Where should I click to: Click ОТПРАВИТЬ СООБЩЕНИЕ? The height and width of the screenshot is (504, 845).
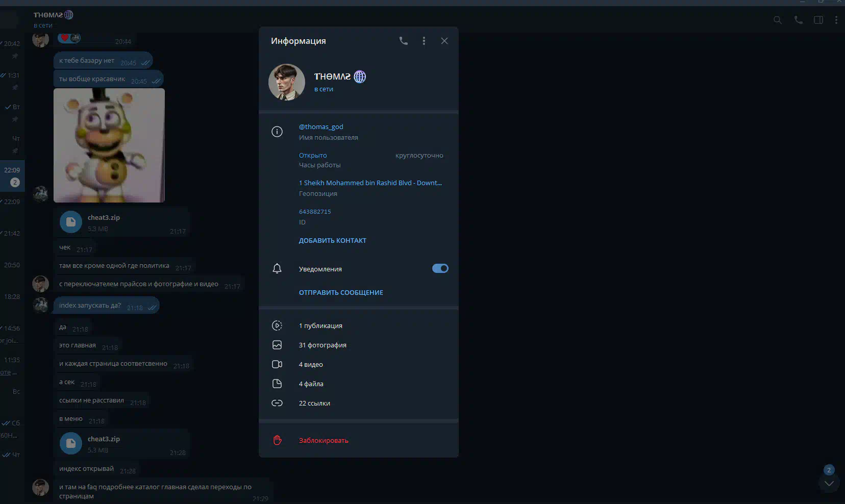341,292
